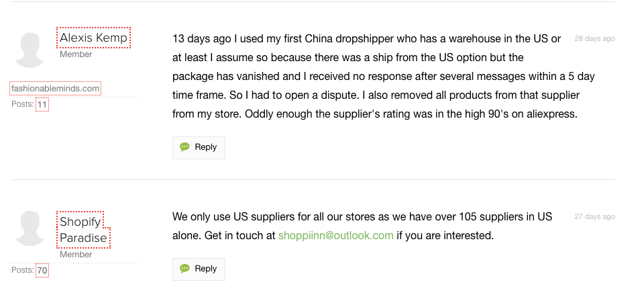644x301 pixels.
Task: Open Alexis Kemp's avatar picture
Action: pyautogui.click(x=30, y=49)
